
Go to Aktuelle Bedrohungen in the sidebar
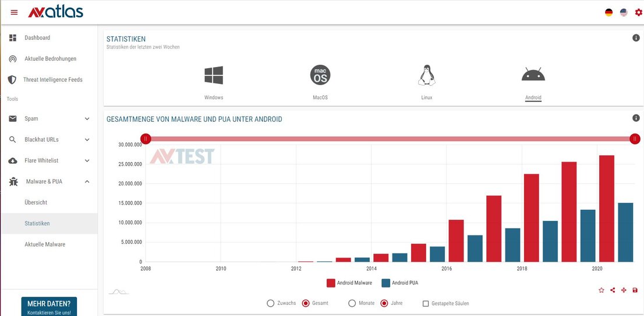[x=50, y=59]
